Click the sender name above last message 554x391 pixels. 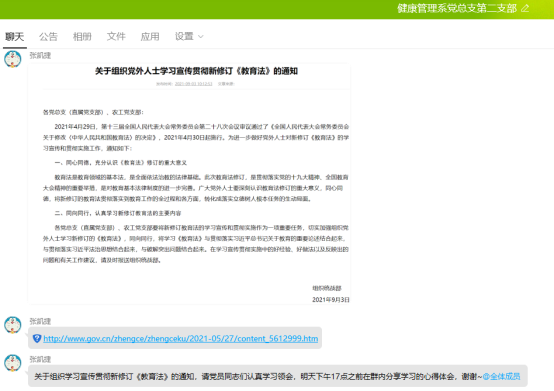tap(40, 359)
